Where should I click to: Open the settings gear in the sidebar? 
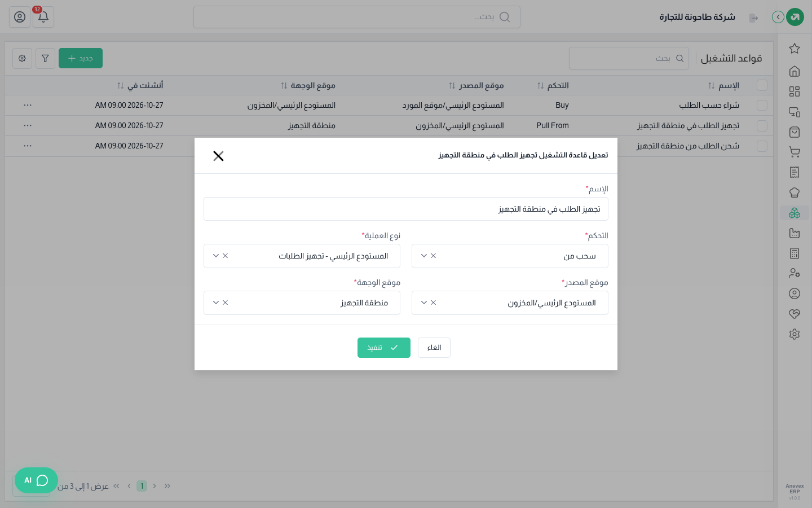point(795,334)
